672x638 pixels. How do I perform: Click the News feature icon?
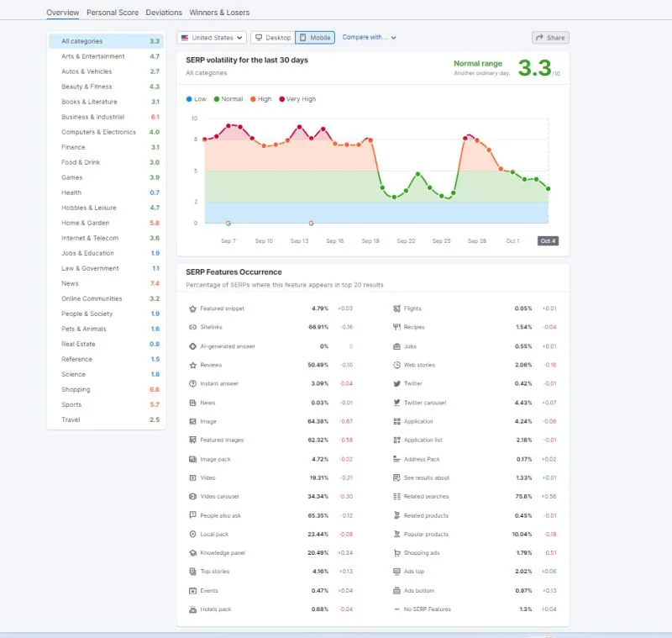pyautogui.click(x=192, y=403)
